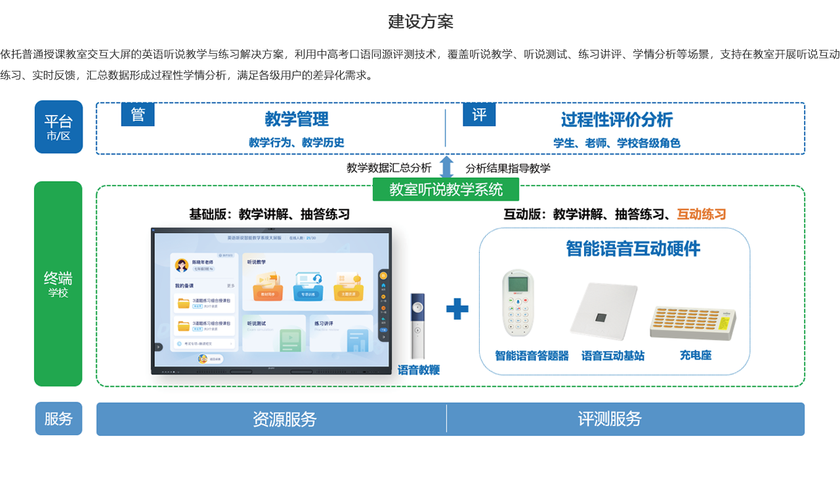Viewport: 840px width, 504px height.
Task: Click the 语音互动基站 base station image
Action: [x=603, y=312]
